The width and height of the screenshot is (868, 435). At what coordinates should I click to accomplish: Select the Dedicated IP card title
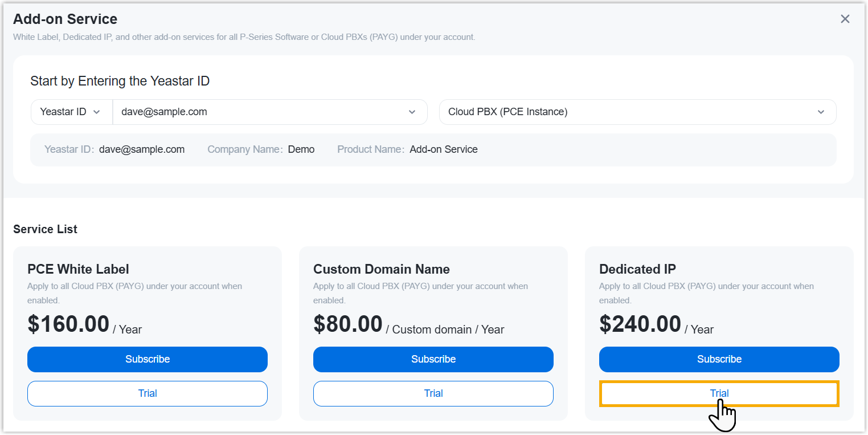coord(637,269)
